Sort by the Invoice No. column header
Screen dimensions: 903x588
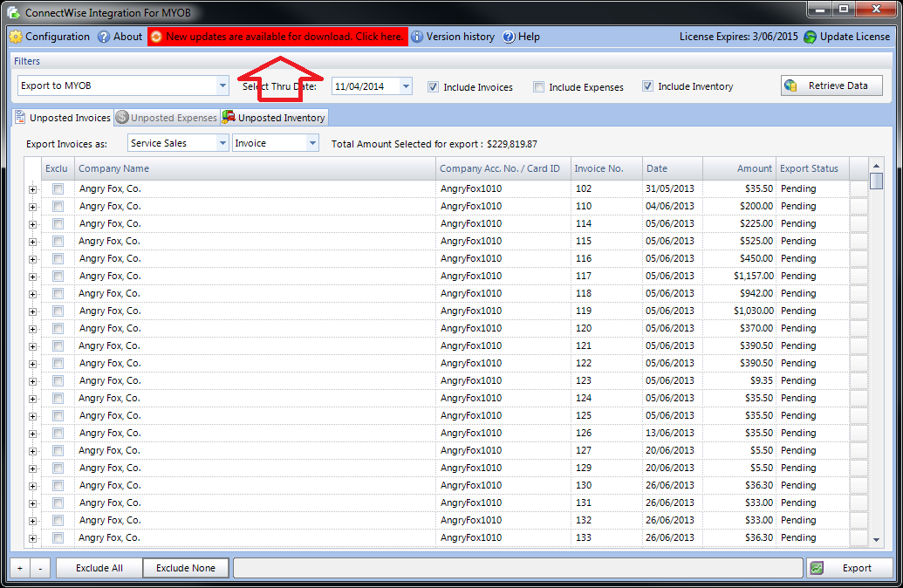(606, 168)
